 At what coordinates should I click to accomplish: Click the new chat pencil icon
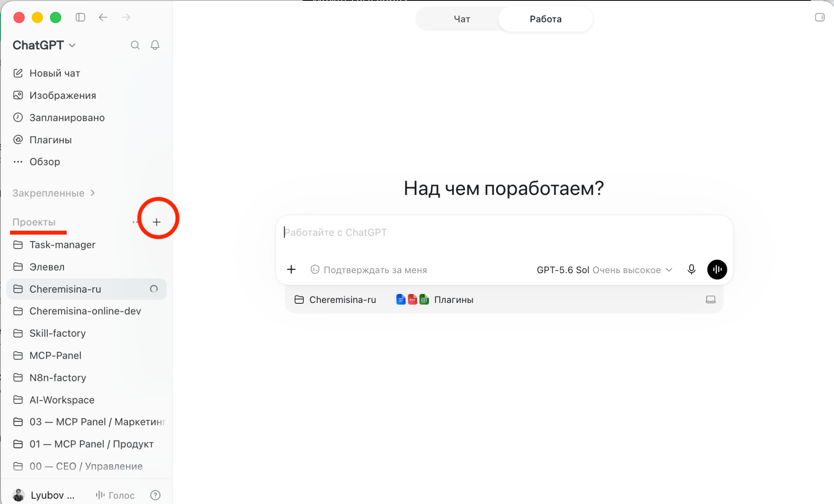pyautogui.click(x=18, y=73)
